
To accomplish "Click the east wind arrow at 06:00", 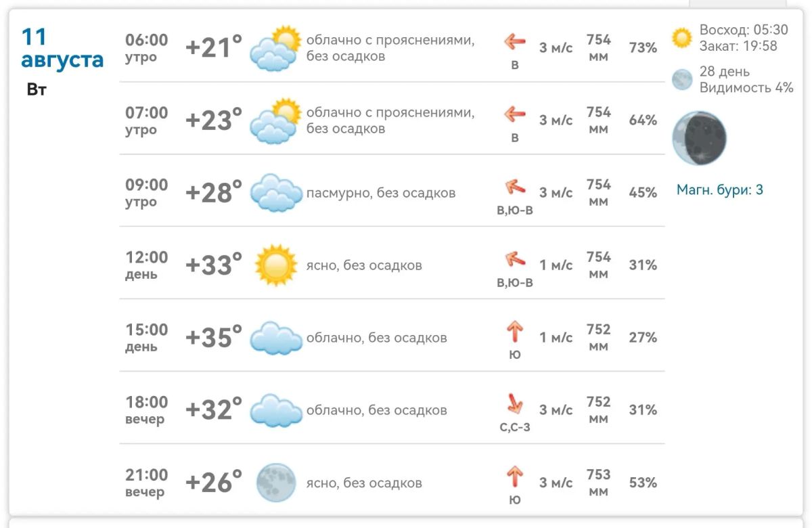I will pyautogui.click(x=515, y=42).
